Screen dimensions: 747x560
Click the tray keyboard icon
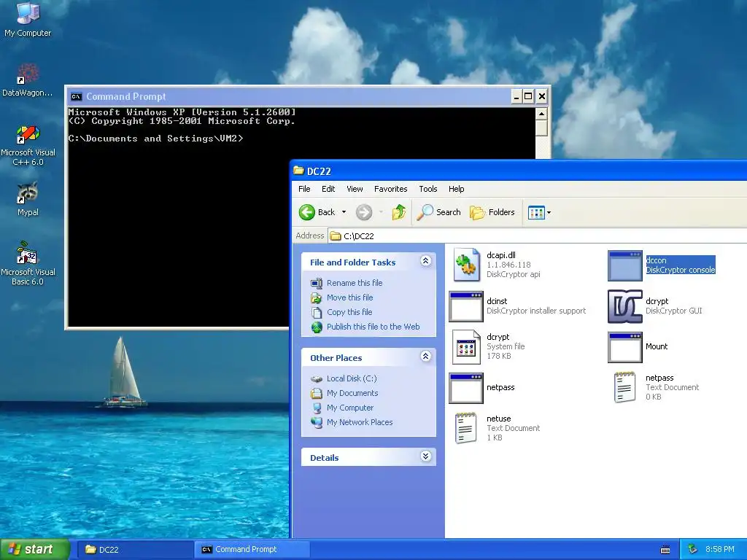click(665, 550)
